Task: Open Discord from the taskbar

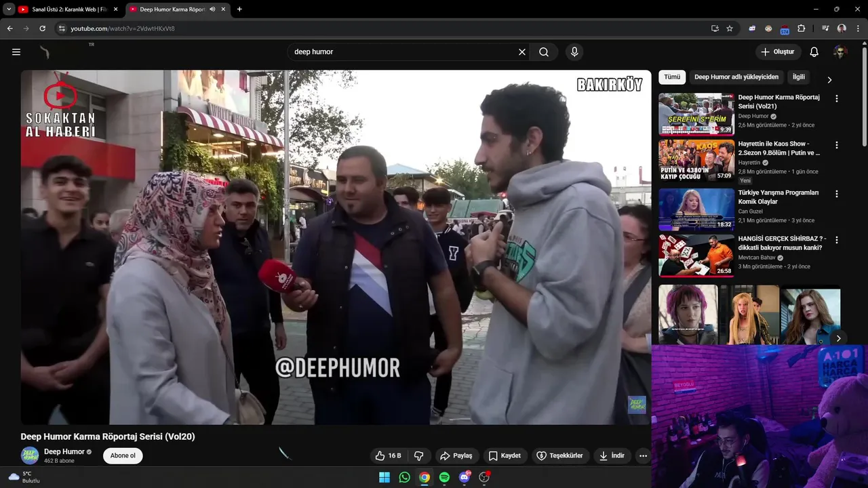Action: 465,477
